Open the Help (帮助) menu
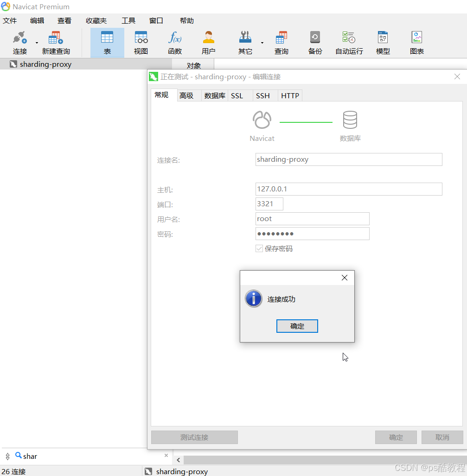Image resolution: width=467 pixels, height=476 pixels. [187, 21]
